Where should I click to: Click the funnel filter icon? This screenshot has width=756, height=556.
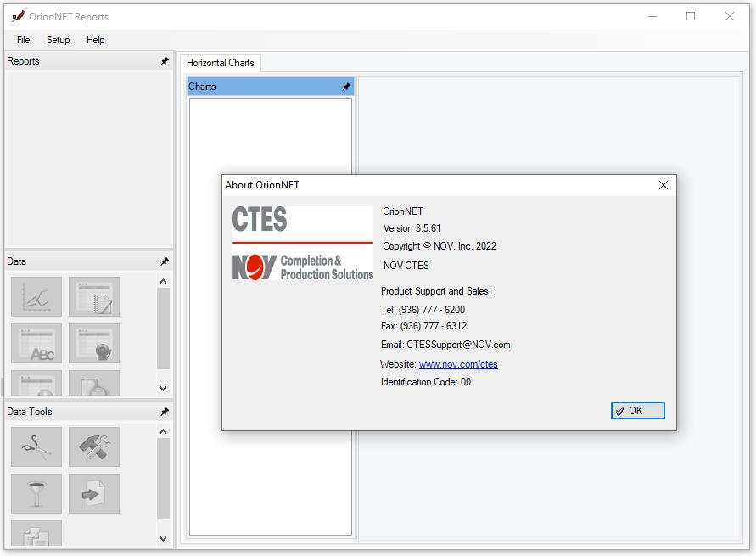point(36,493)
